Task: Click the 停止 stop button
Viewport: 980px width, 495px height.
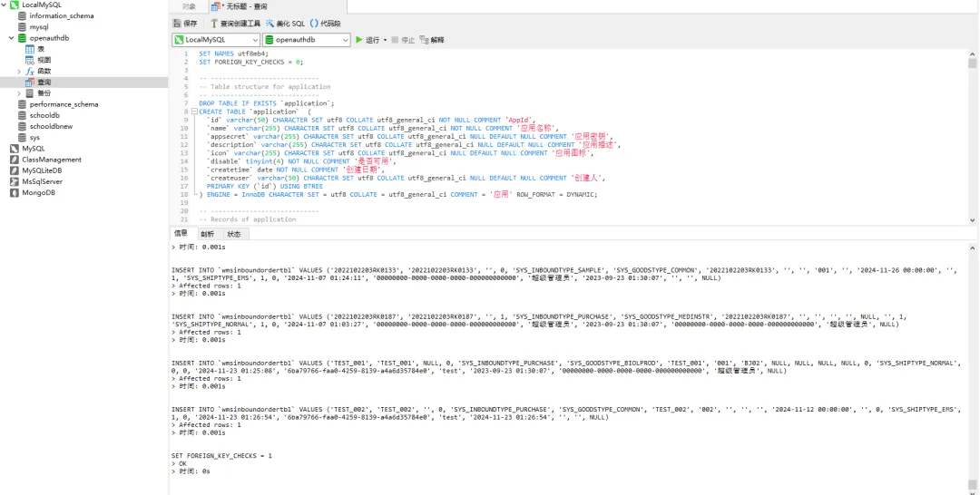Action: click(403, 40)
